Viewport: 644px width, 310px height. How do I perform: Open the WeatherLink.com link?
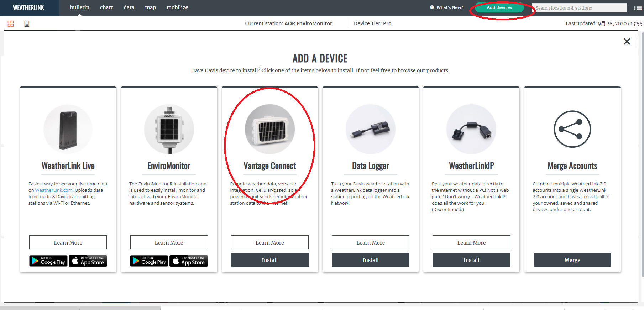point(54,190)
